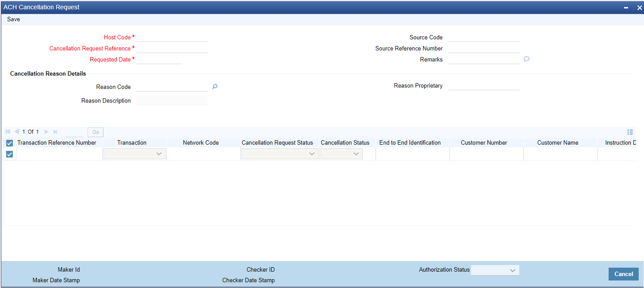This screenshot has width=644, height=288.
Task: Click End to End Identification cell in row
Action: tap(413, 154)
